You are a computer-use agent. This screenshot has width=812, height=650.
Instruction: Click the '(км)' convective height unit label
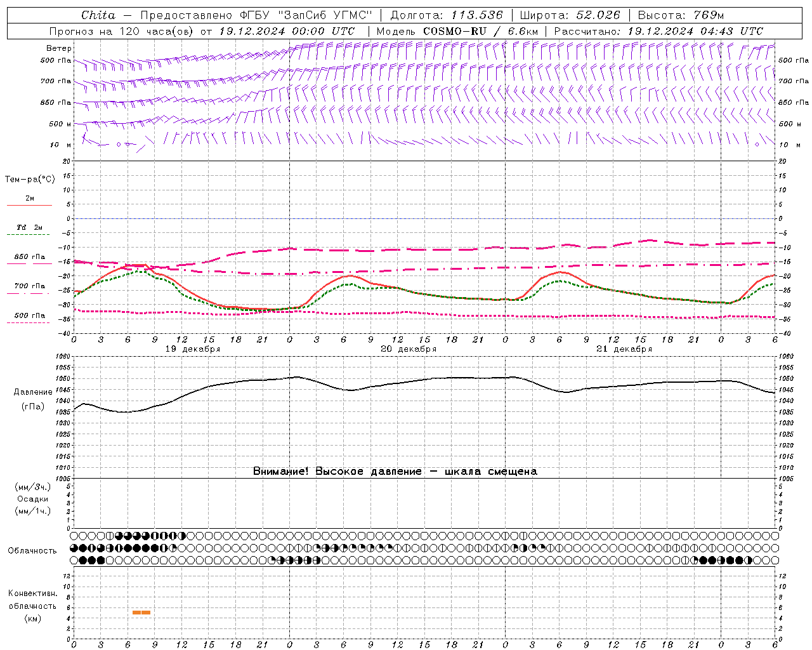[33, 618]
